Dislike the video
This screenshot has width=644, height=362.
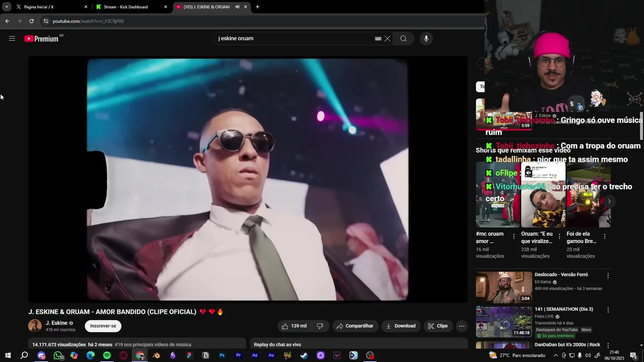click(320, 326)
